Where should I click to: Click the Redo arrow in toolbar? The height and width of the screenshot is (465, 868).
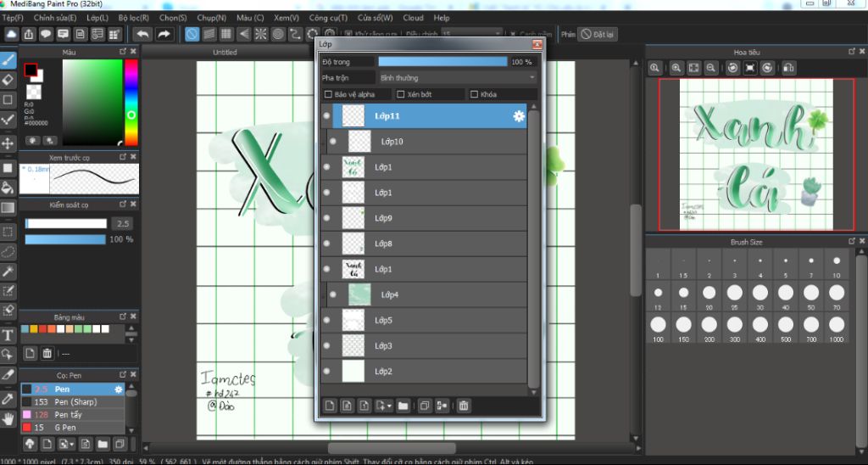(x=164, y=34)
